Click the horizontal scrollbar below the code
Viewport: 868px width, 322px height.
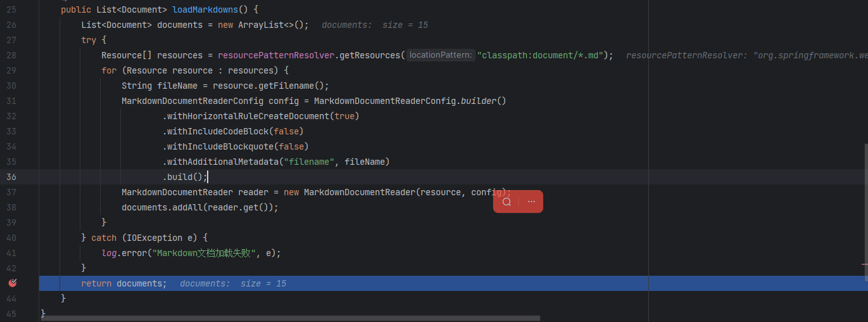pos(291,318)
